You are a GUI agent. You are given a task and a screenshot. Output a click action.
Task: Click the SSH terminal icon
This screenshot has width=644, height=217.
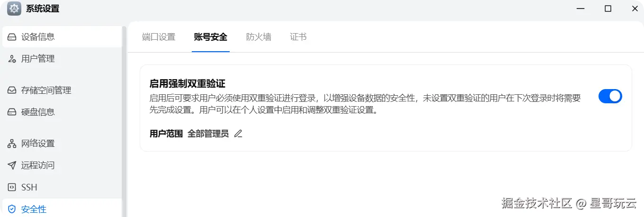pyautogui.click(x=12, y=187)
